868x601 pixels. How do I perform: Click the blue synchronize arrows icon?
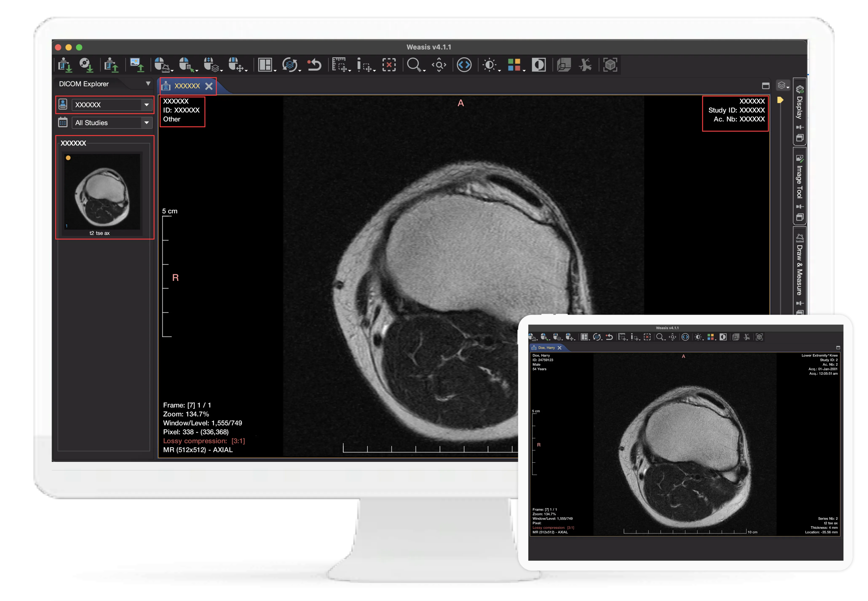click(x=464, y=65)
